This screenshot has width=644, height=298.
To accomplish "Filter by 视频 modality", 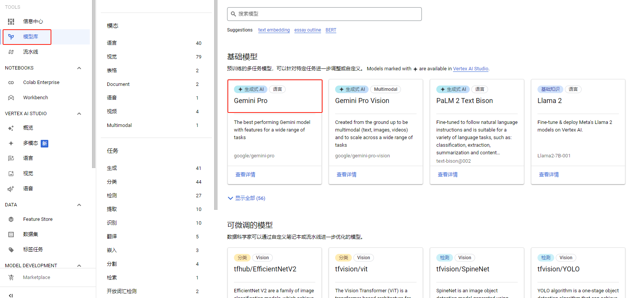I will point(154,111).
